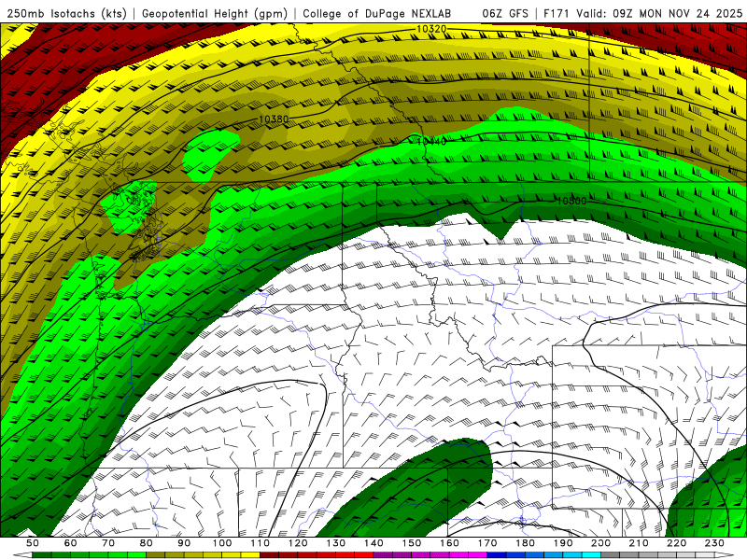Click the 150 knot legend value
The image size is (747, 560).
pyautogui.click(x=412, y=543)
